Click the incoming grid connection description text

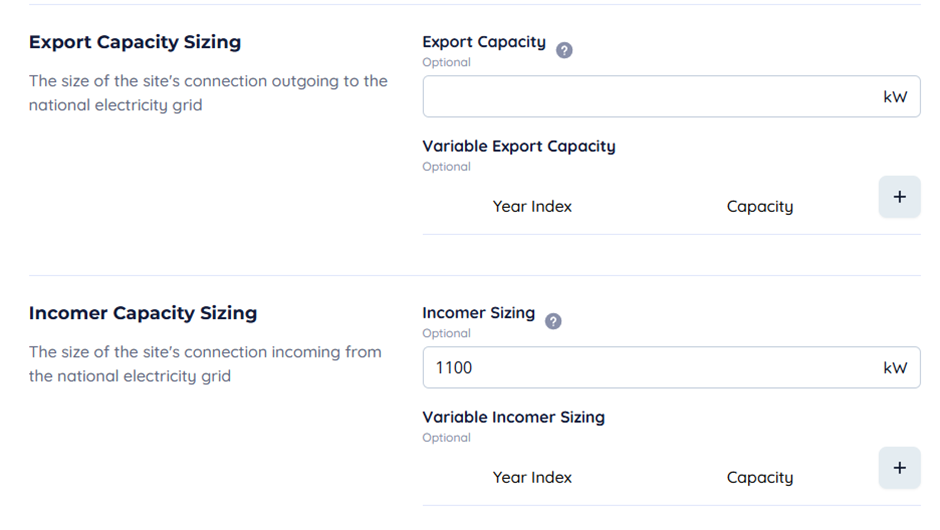pyautogui.click(x=205, y=364)
